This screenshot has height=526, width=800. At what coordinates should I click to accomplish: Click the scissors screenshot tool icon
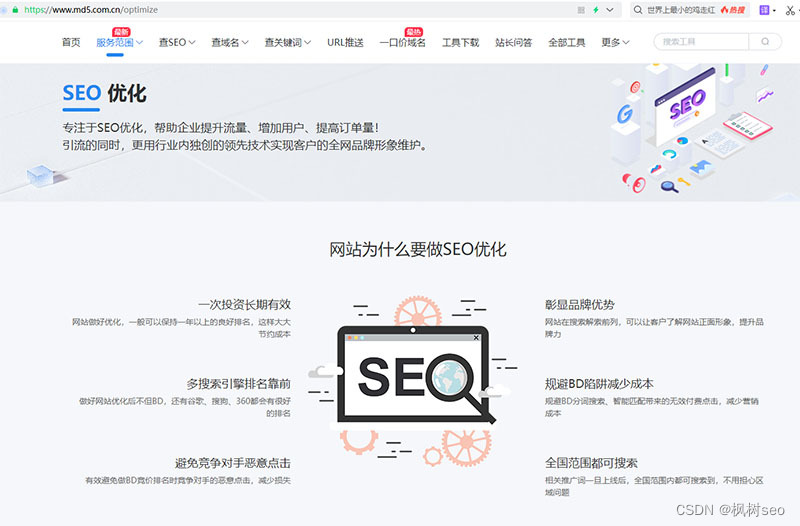point(790,10)
